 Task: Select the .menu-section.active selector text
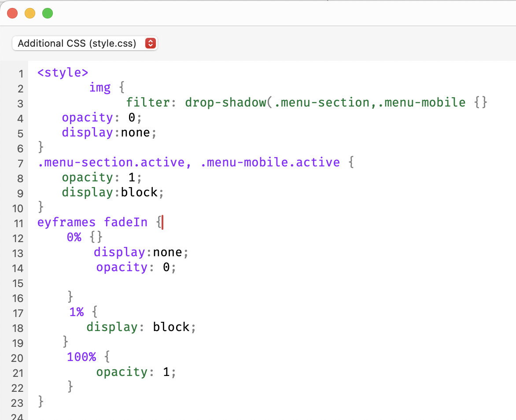click(x=111, y=162)
